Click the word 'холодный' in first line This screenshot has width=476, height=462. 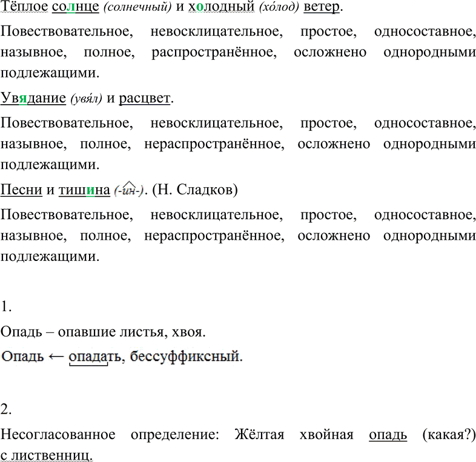[x=222, y=7]
